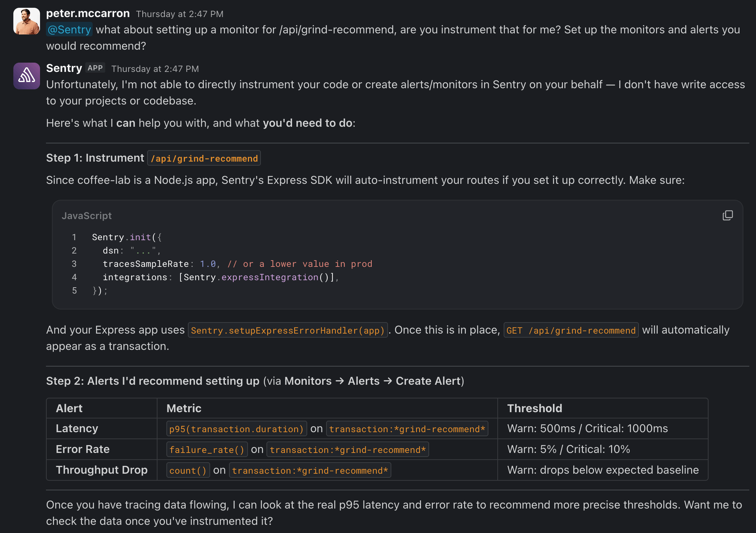The image size is (756, 533).
Task: Click the Sentry.init({ code line
Action: tap(127, 237)
